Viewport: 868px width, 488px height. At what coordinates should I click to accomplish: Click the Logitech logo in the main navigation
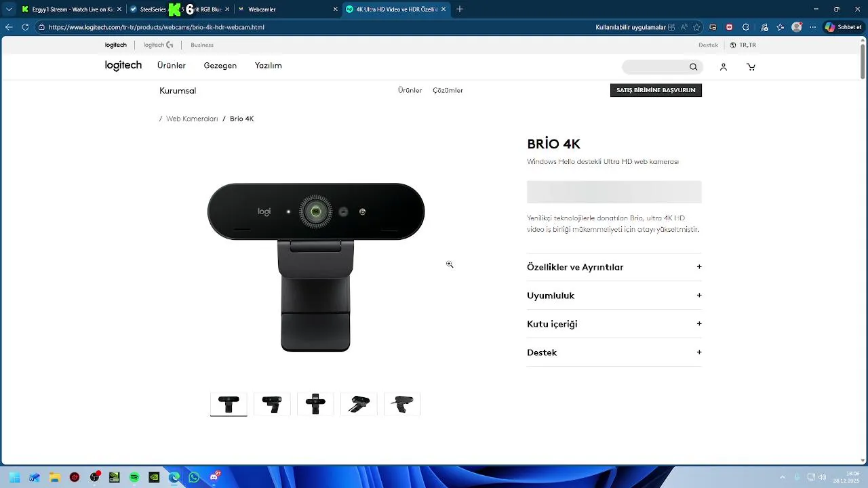click(123, 66)
